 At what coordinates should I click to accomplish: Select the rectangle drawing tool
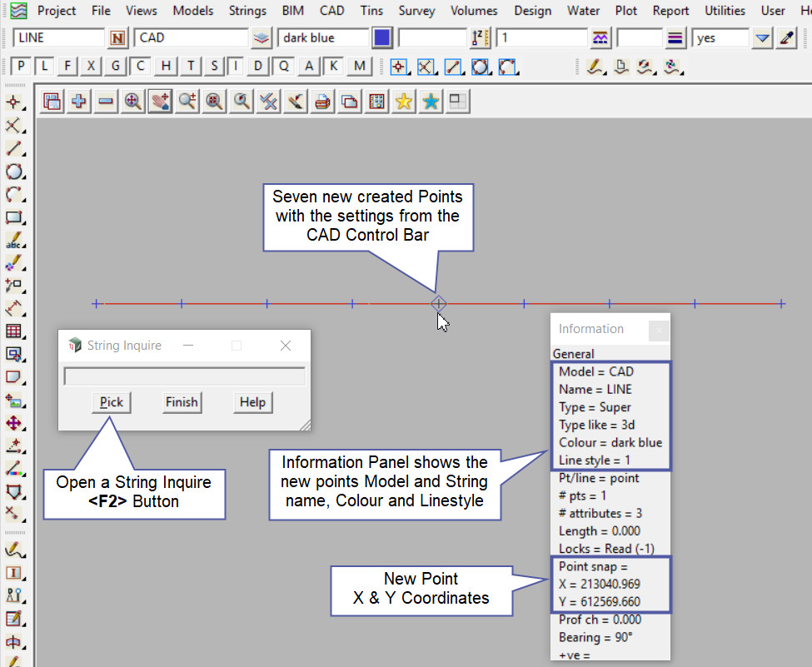tap(13, 218)
